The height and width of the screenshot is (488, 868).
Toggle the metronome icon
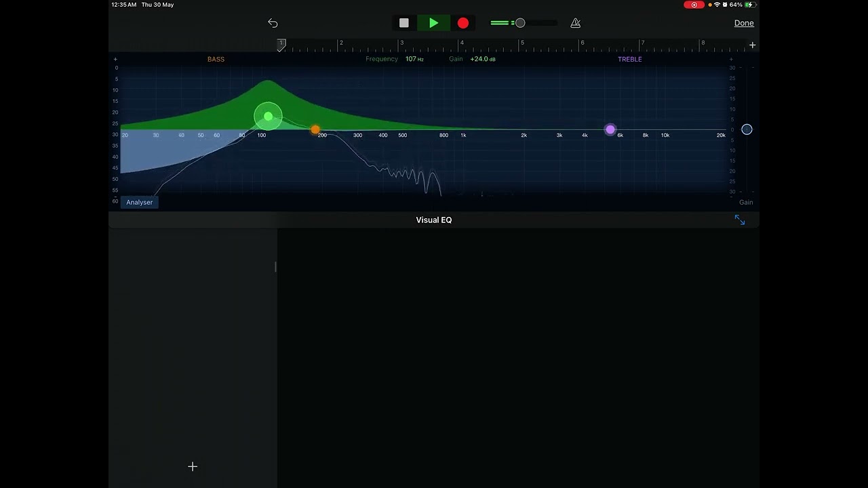pos(576,23)
